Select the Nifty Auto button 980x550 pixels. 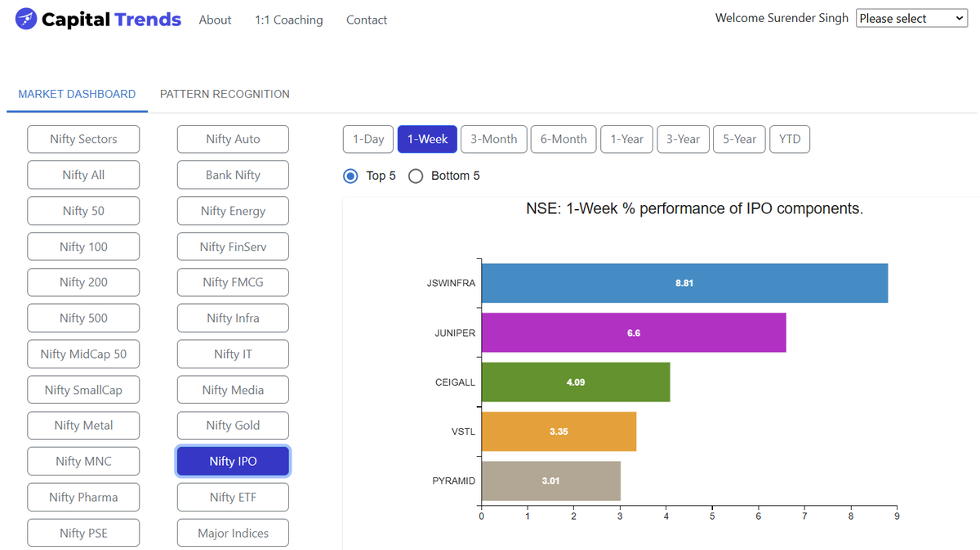coord(233,139)
